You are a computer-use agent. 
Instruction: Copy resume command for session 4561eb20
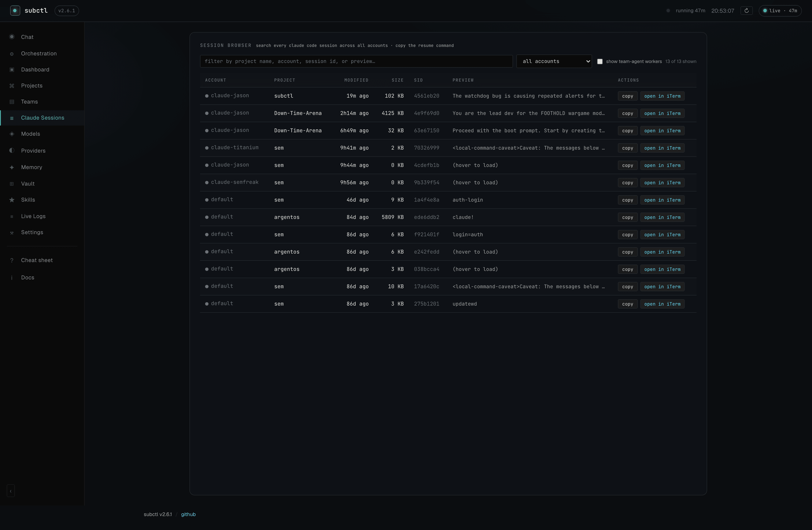pos(627,96)
